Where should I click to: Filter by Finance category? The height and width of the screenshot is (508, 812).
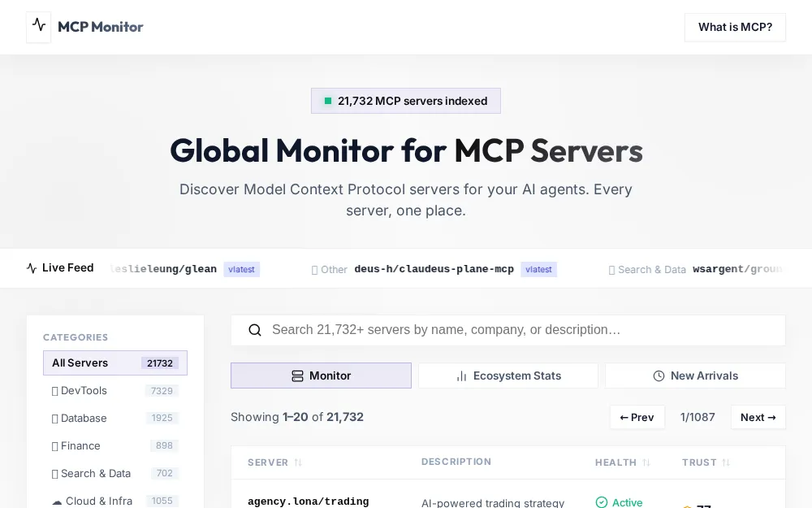pyautogui.click(x=115, y=445)
